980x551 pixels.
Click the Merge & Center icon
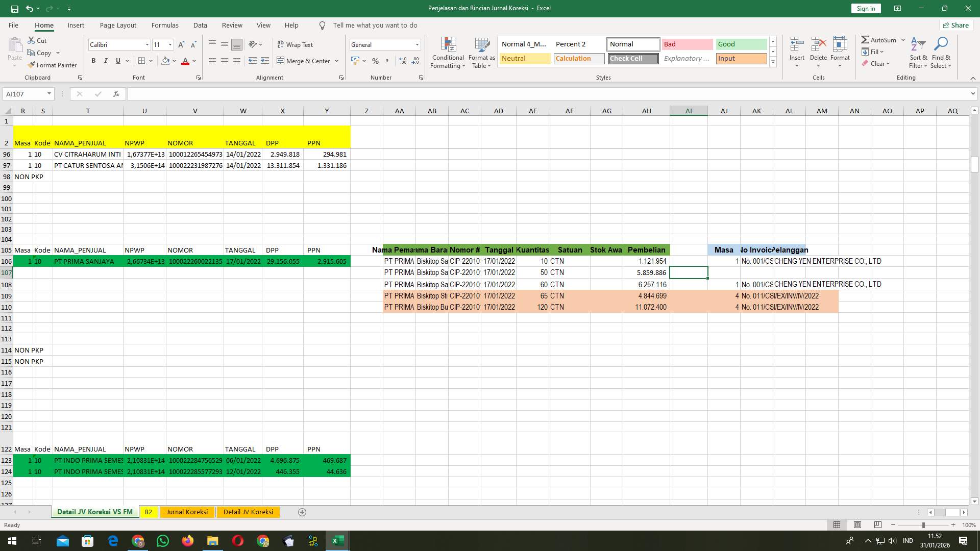click(281, 61)
